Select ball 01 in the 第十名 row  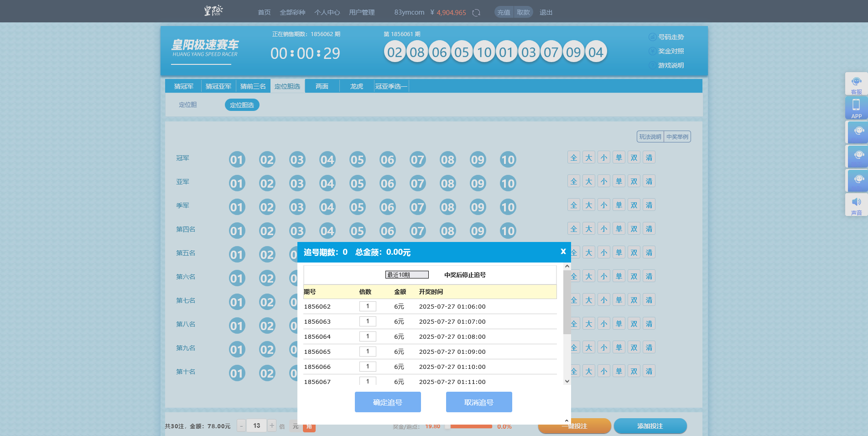tap(237, 373)
